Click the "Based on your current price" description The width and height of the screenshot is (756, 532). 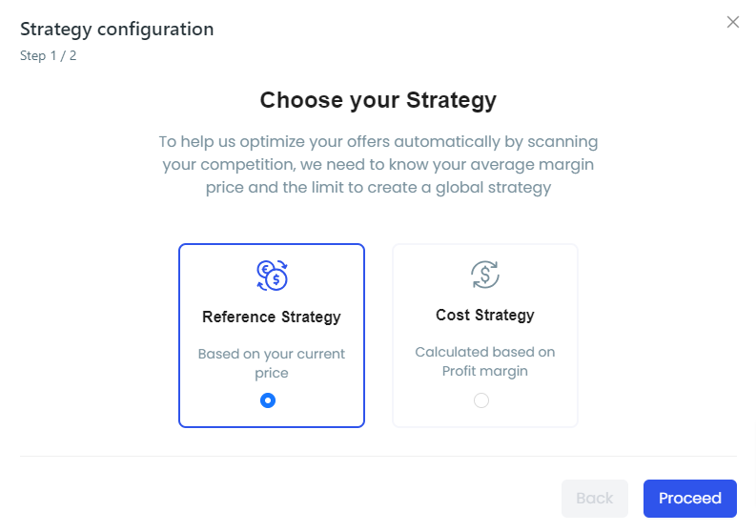(x=272, y=363)
